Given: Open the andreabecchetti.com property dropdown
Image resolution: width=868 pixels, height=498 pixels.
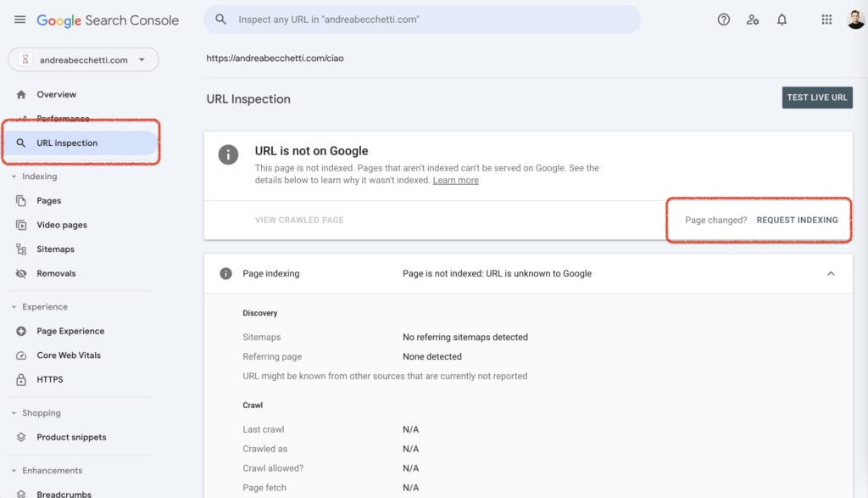Looking at the screenshot, I should [84, 60].
